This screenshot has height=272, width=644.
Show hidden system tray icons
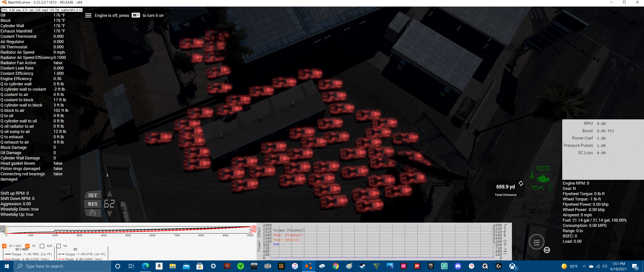[584, 266]
